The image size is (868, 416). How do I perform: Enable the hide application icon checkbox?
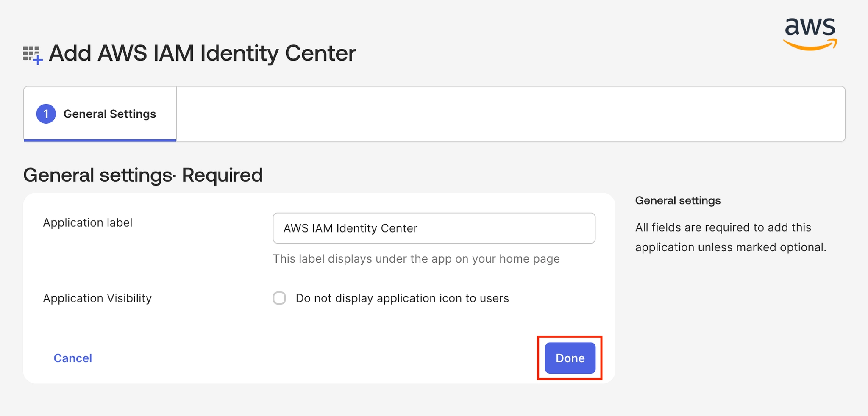[279, 298]
